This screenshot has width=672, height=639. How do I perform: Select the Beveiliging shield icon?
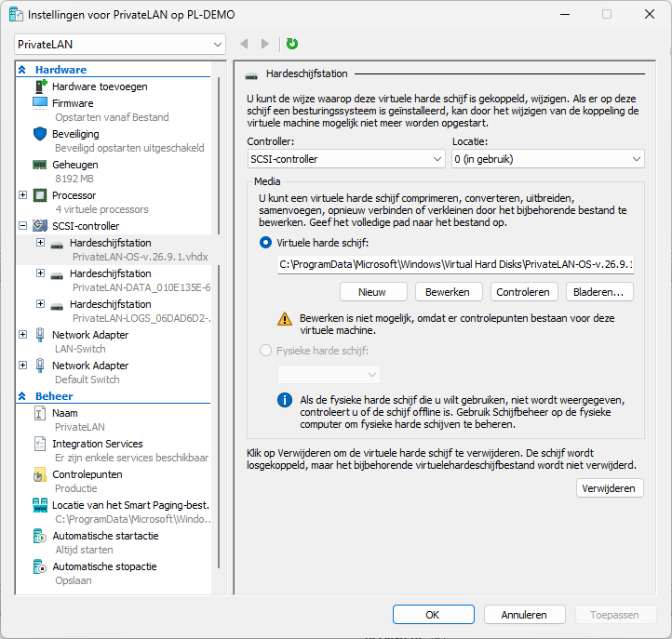[x=40, y=134]
